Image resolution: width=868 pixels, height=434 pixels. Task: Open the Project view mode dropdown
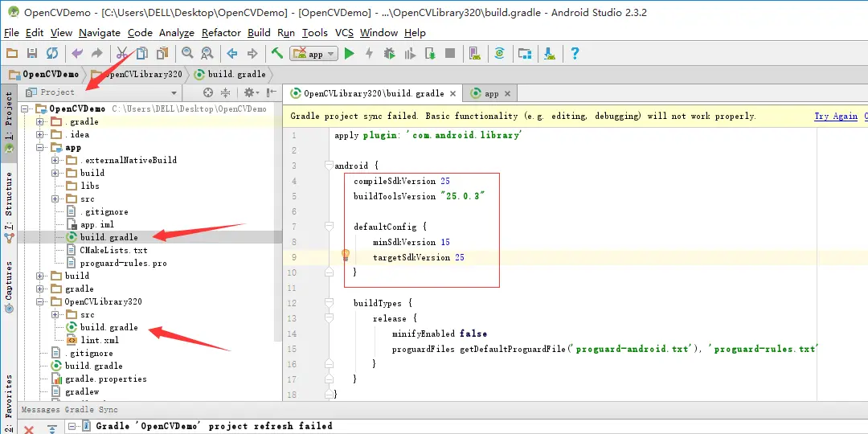point(102,92)
